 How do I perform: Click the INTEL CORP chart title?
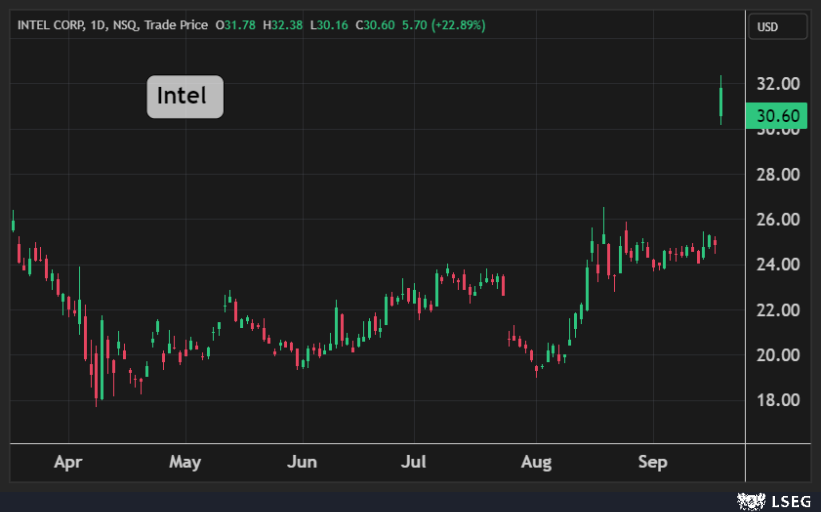(x=52, y=25)
